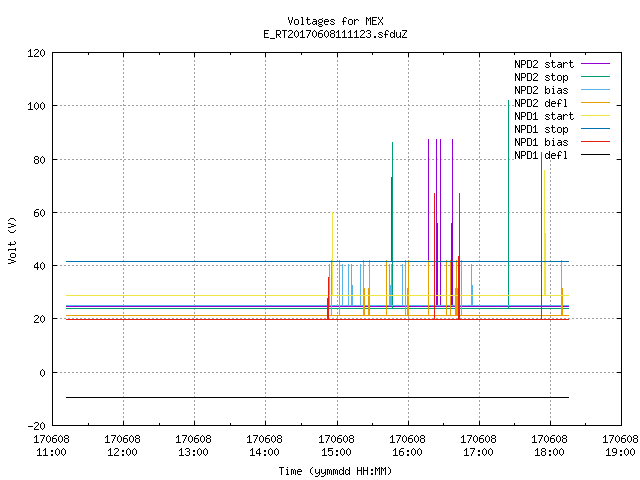Click the x-axis tick label 17:00
This screenshot has width=640, height=480.
(x=478, y=452)
